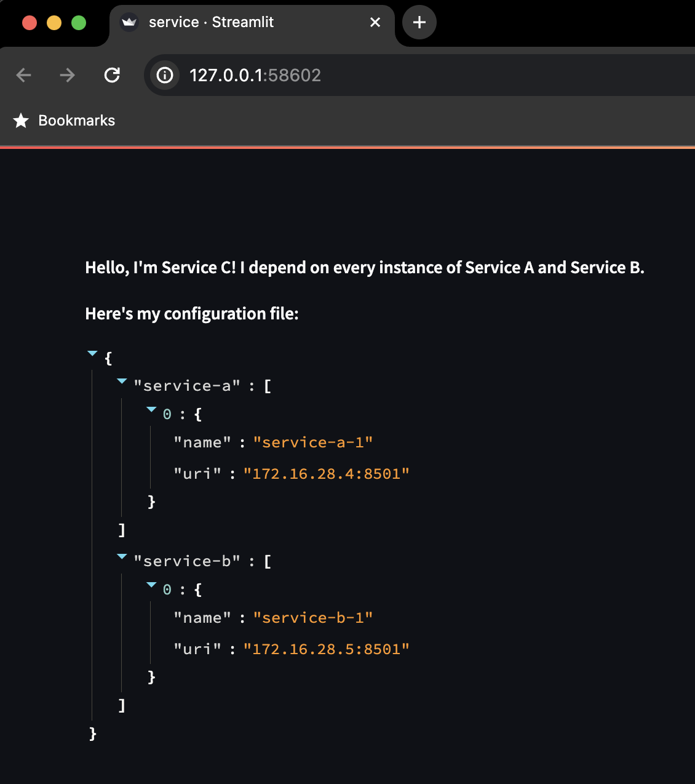Collapse entry 0 under service-b
The width and height of the screenshot is (695, 784).
click(x=151, y=584)
